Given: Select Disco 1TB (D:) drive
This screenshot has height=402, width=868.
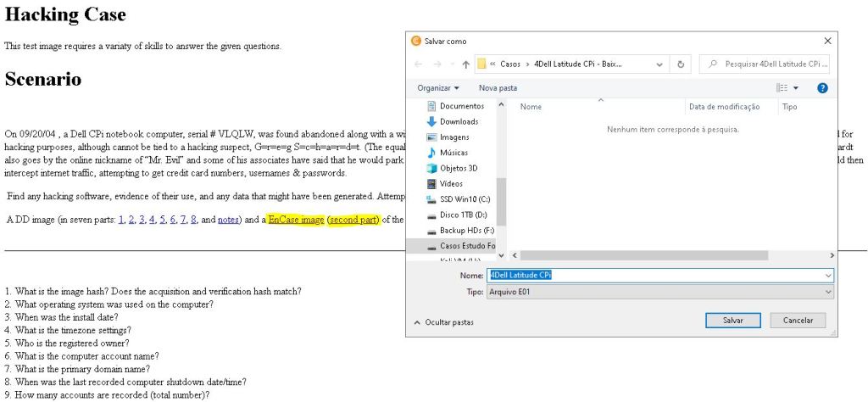Looking at the screenshot, I should pyautogui.click(x=463, y=215).
